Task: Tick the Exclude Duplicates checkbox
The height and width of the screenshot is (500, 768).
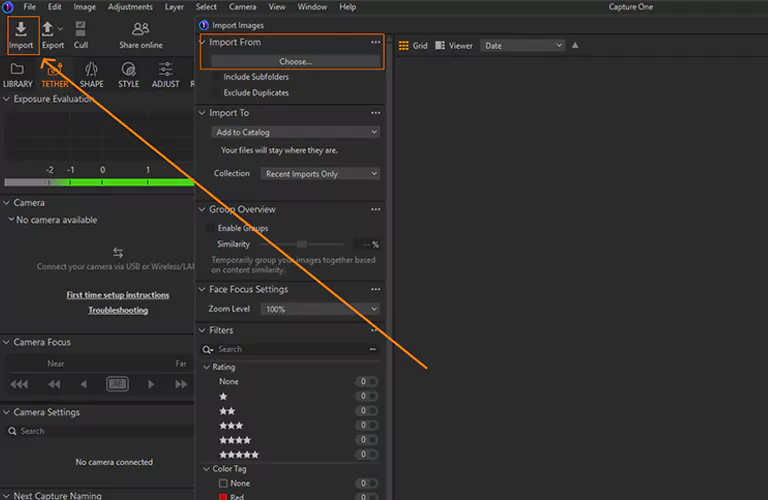Action: [215, 93]
